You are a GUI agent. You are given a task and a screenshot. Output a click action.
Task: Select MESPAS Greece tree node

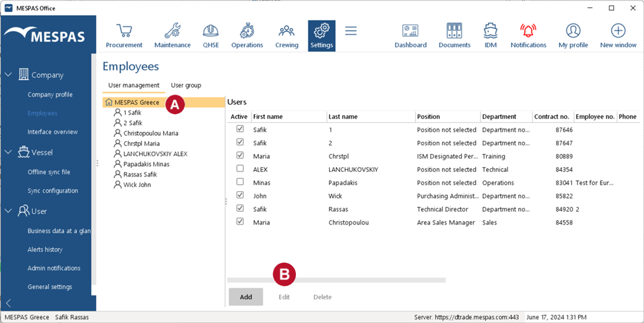click(164, 102)
